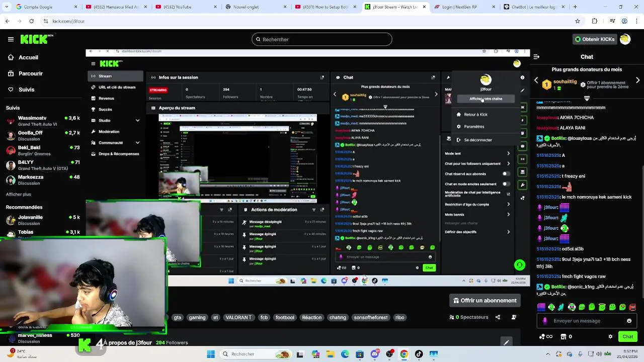Screen dimensions: 644x362
Task: Click souhailtlig top donor name
Action: coord(565,81)
